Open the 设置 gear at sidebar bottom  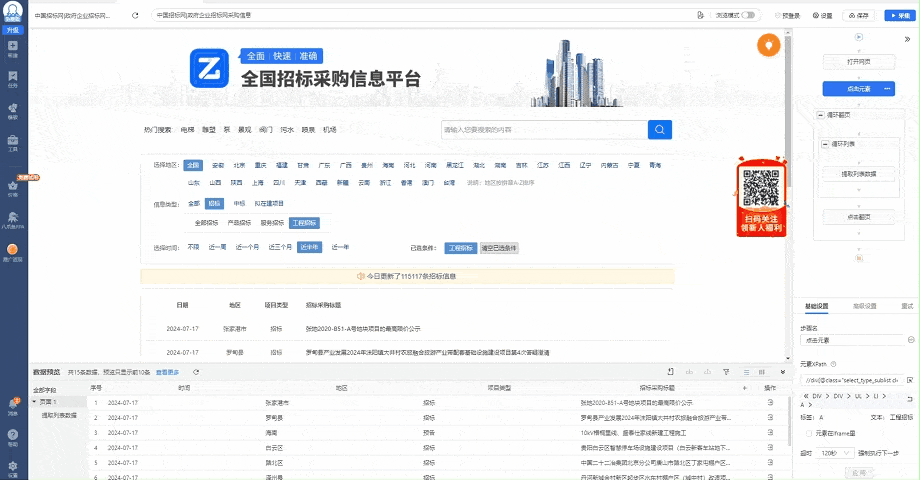[x=13, y=469]
